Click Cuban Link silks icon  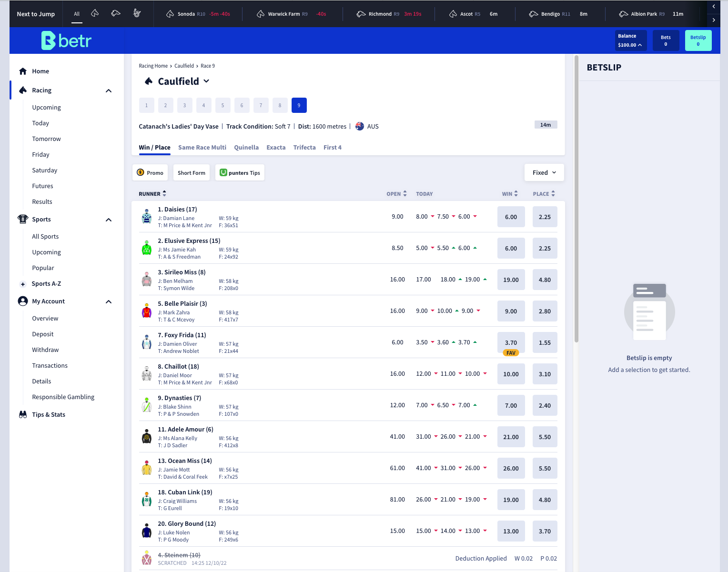click(x=147, y=500)
